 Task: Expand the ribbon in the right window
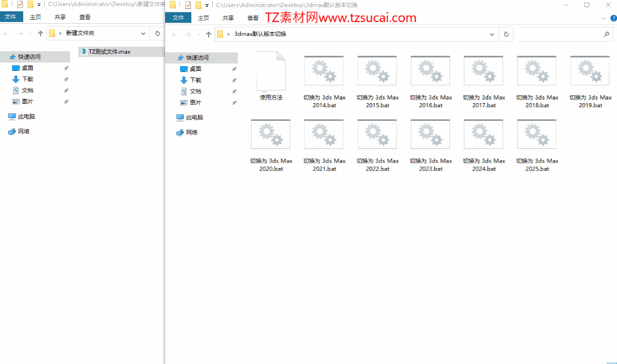coord(603,18)
